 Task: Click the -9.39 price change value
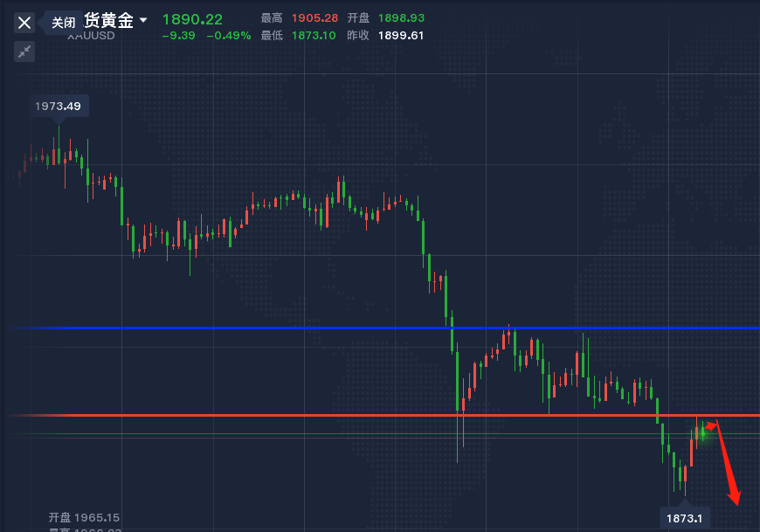pos(179,36)
